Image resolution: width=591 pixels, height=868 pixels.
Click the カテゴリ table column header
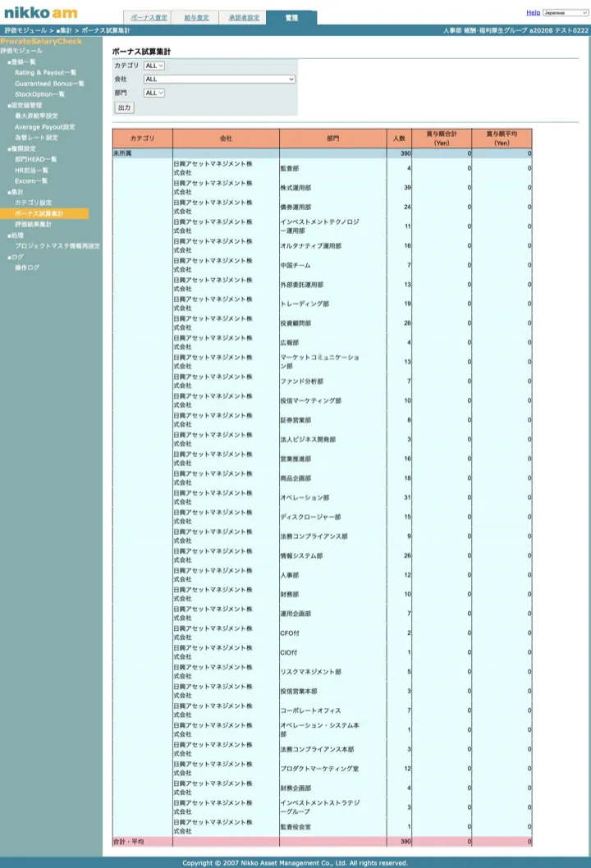[142, 139]
